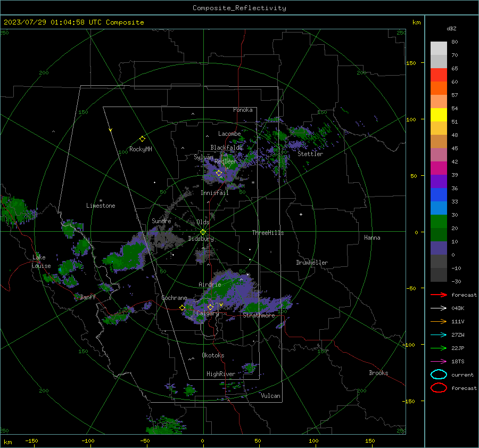Screen dimensions: 479x448
Task: Select the purple 36 dBZ color swatch
Action: click(439, 181)
